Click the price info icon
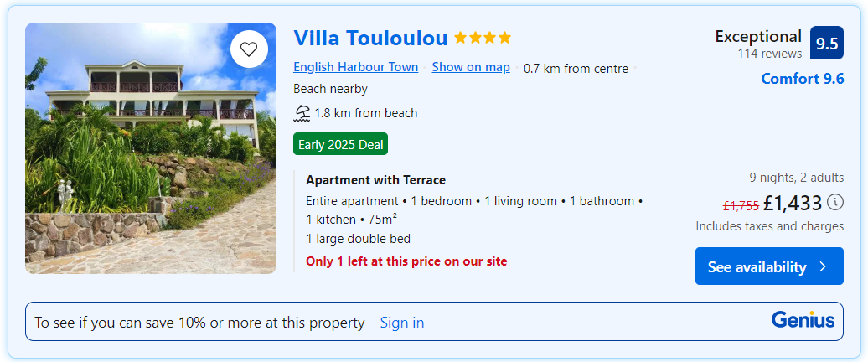 [835, 202]
